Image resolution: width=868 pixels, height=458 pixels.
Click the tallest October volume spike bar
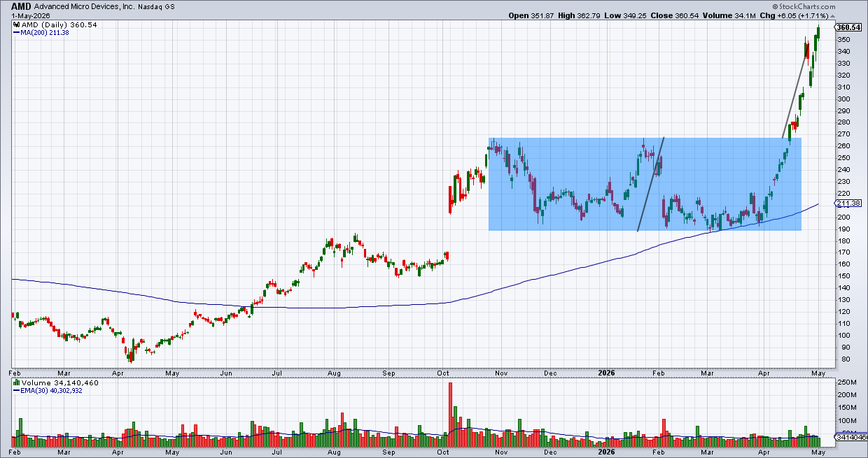tap(450, 415)
